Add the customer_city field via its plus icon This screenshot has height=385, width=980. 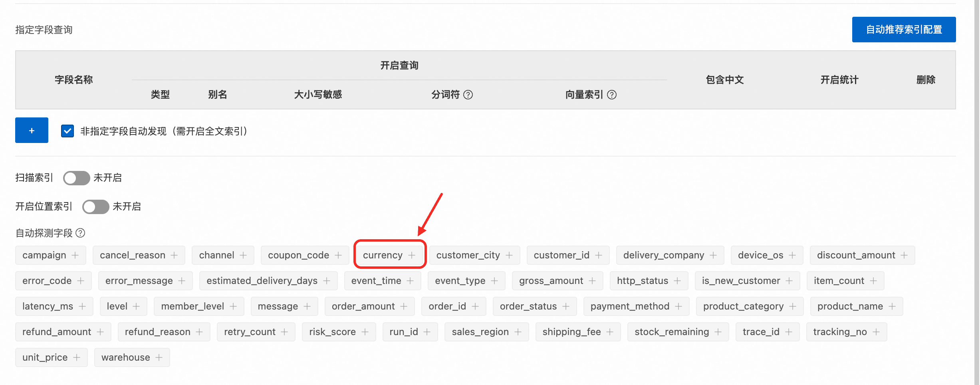coord(509,255)
